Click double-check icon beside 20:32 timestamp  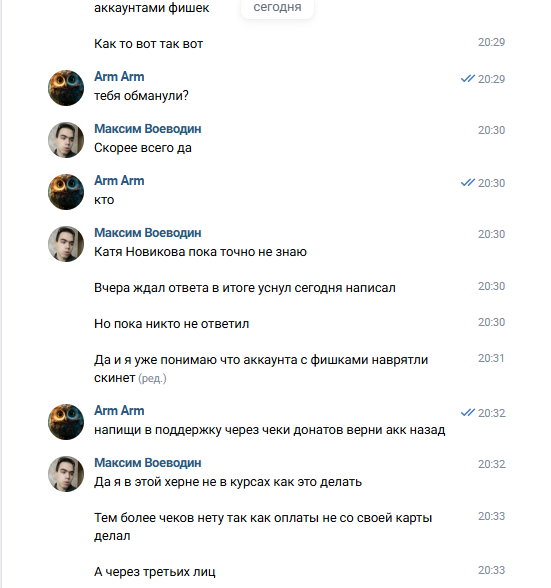468,413
